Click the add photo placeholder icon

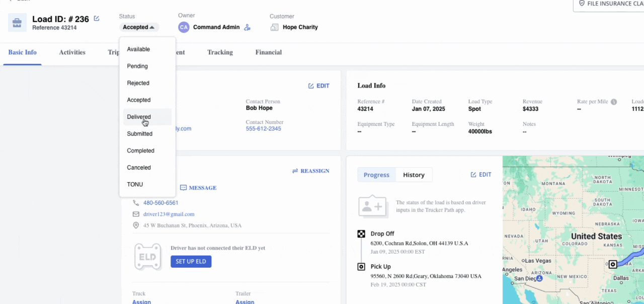click(x=372, y=207)
